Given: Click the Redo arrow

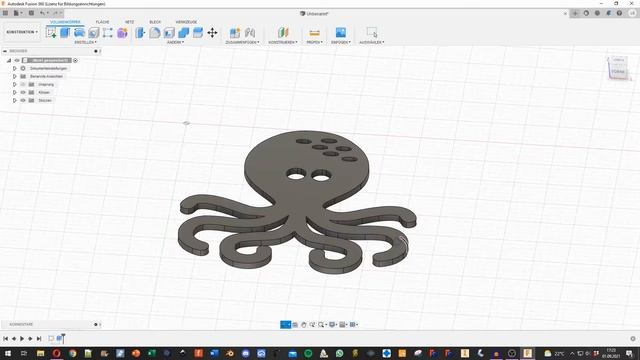Looking at the screenshot, I should pyautogui.click(x=56, y=13).
